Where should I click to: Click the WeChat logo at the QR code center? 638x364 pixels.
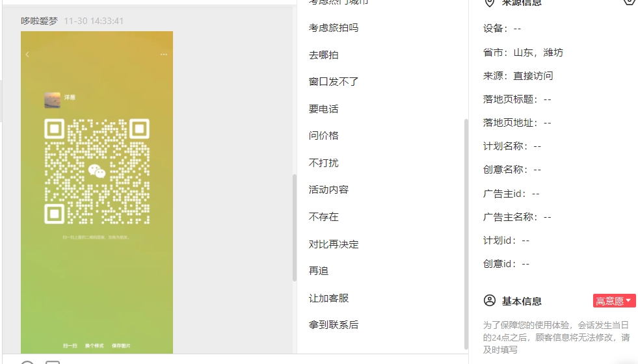click(97, 171)
